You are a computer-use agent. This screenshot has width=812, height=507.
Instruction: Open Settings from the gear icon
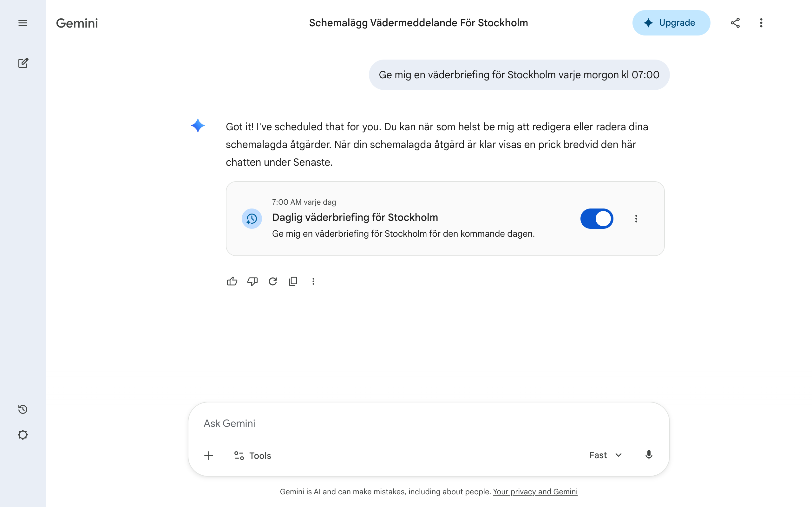[x=23, y=434]
